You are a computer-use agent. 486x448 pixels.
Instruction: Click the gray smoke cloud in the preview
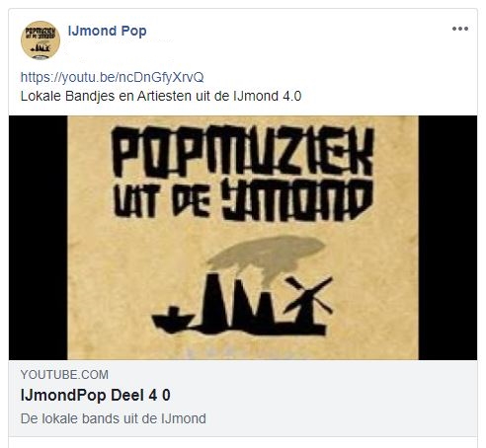[266, 254]
